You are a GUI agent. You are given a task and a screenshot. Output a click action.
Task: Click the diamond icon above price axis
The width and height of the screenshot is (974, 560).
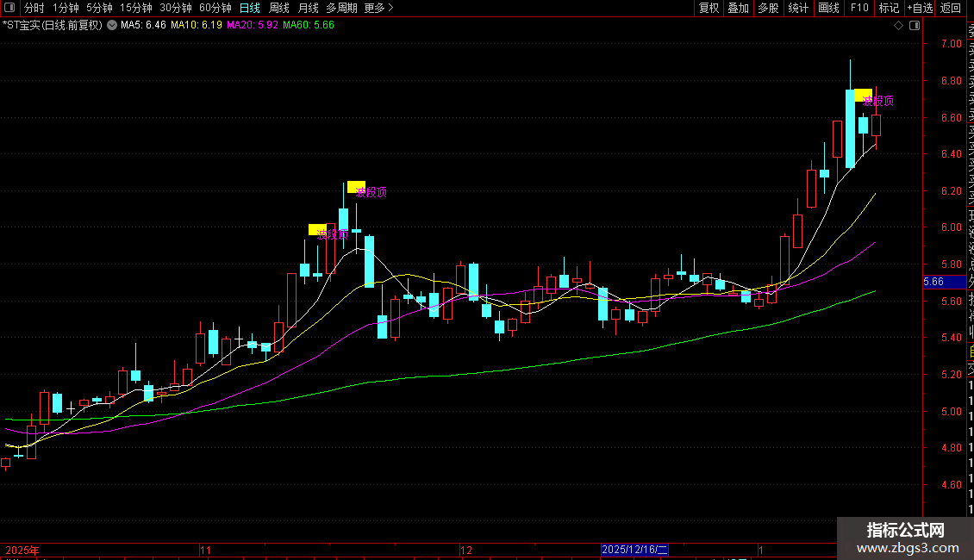click(898, 26)
